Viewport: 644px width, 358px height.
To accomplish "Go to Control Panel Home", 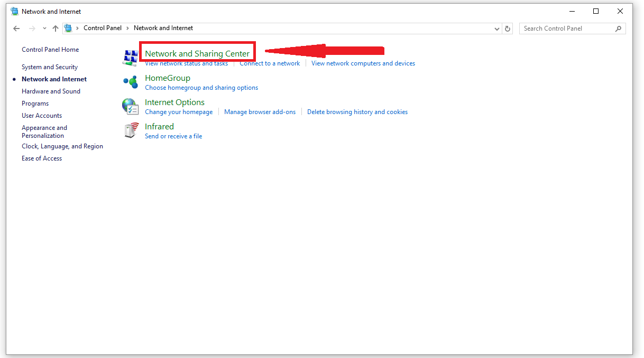I will [50, 50].
